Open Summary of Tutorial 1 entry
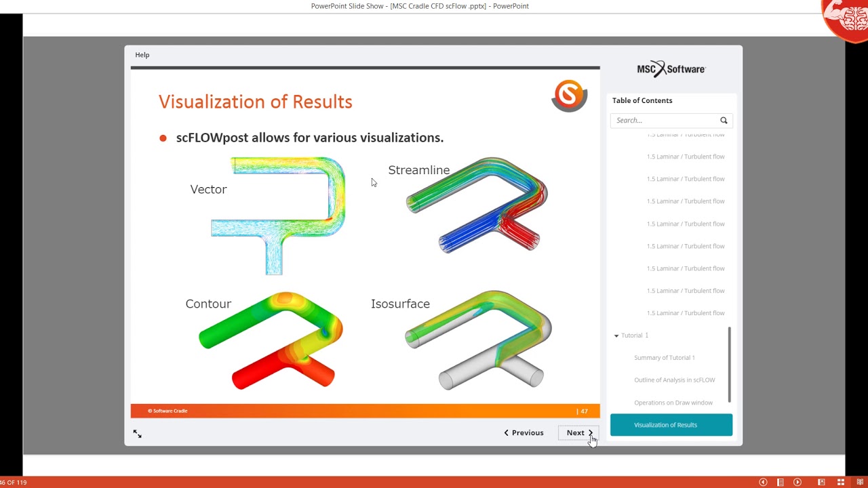 (665, 358)
